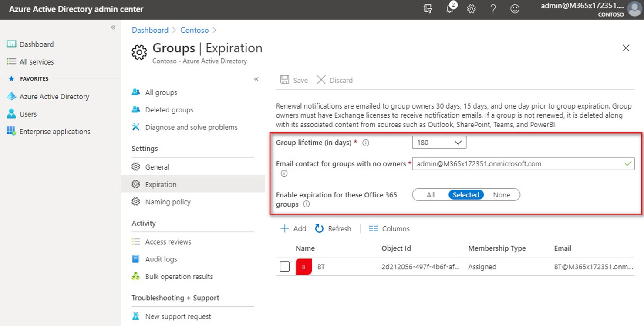Image resolution: width=644 pixels, height=326 pixels.
Task: Click the red BT group avatar
Action: [x=303, y=267]
